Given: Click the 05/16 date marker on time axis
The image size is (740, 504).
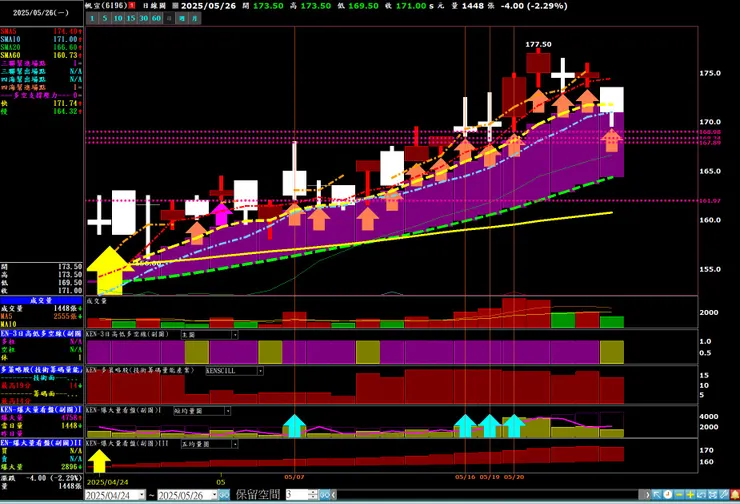Looking at the screenshot, I should [465, 477].
